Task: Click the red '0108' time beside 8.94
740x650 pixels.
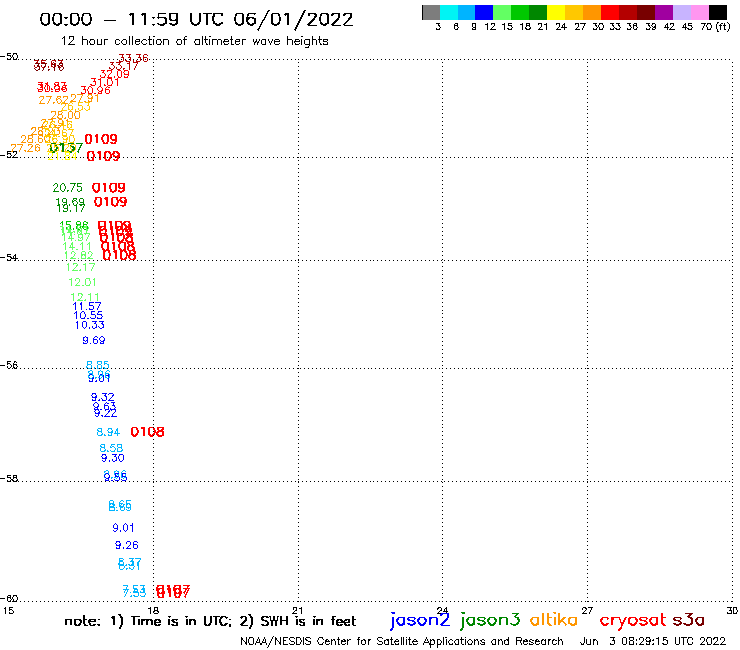Action: (x=147, y=432)
